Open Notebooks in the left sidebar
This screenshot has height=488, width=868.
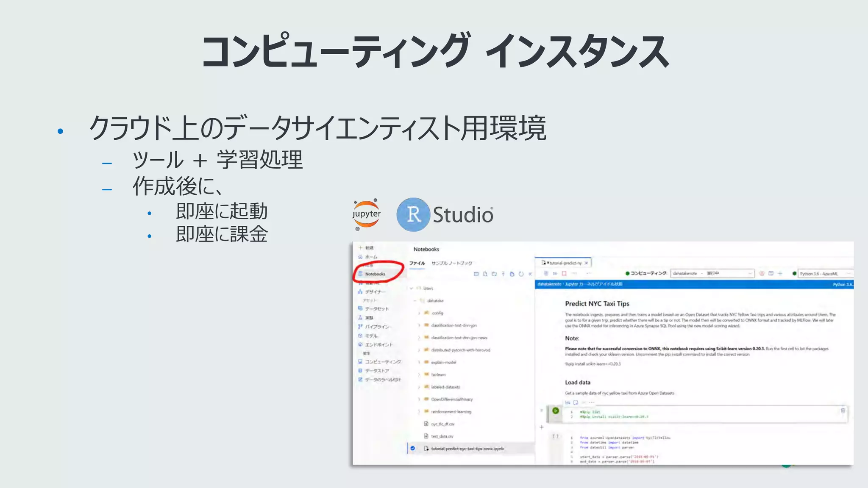click(375, 274)
